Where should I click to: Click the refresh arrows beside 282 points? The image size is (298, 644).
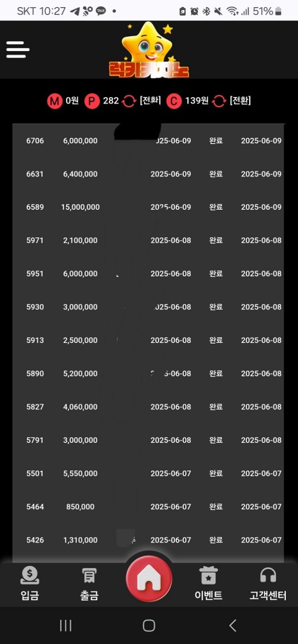pos(129,101)
